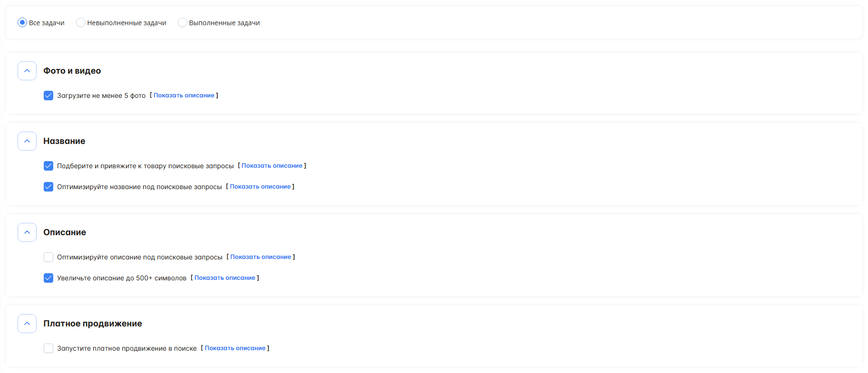
Task: Uncheck Загрузите не менее 5 фото
Action: [48, 96]
